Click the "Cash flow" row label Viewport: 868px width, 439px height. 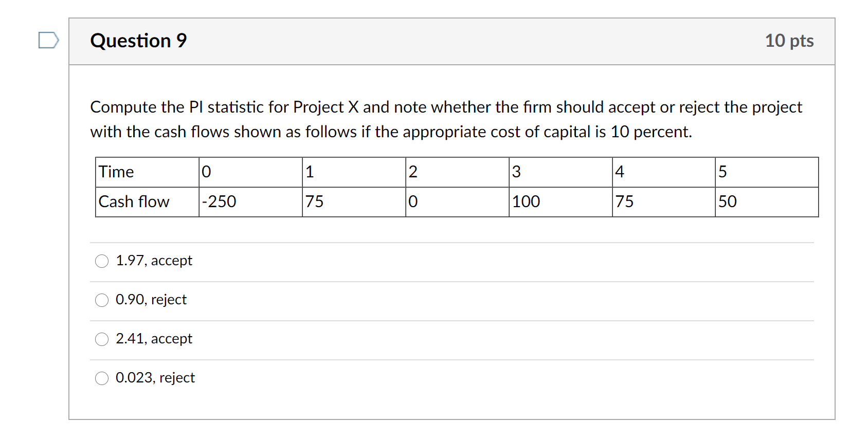pyautogui.click(x=134, y=202)
